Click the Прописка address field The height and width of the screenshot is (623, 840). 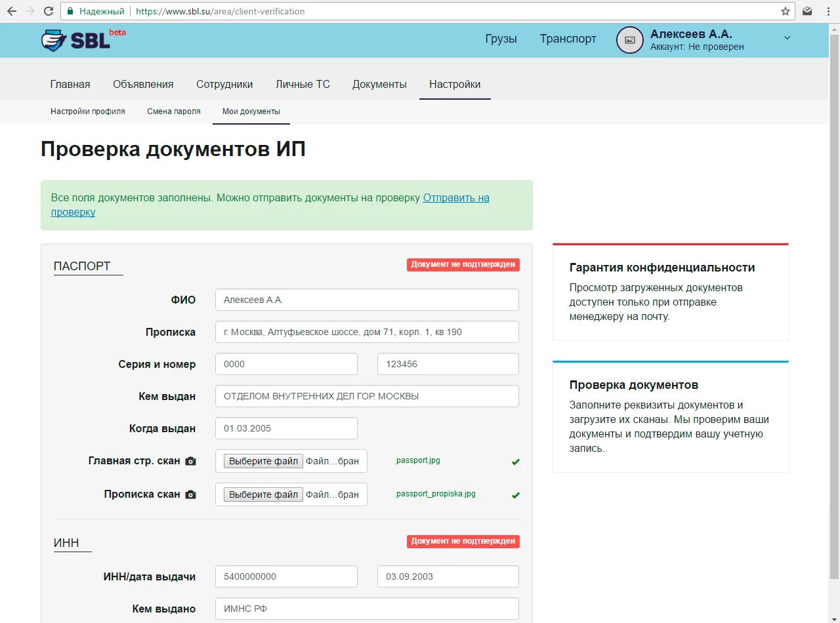[367, 332]
